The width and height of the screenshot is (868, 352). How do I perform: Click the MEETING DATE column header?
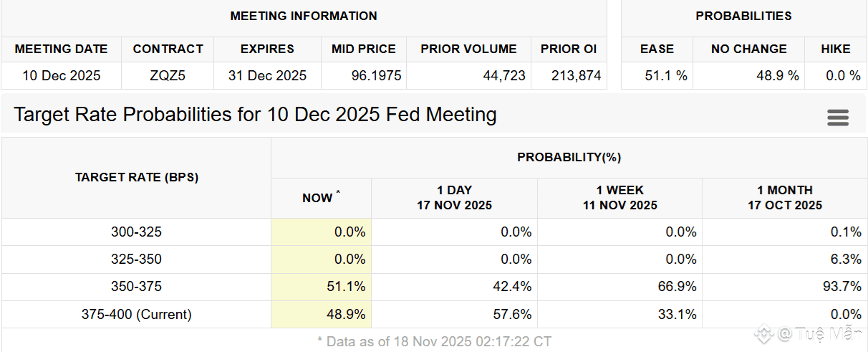click(61, 49)
